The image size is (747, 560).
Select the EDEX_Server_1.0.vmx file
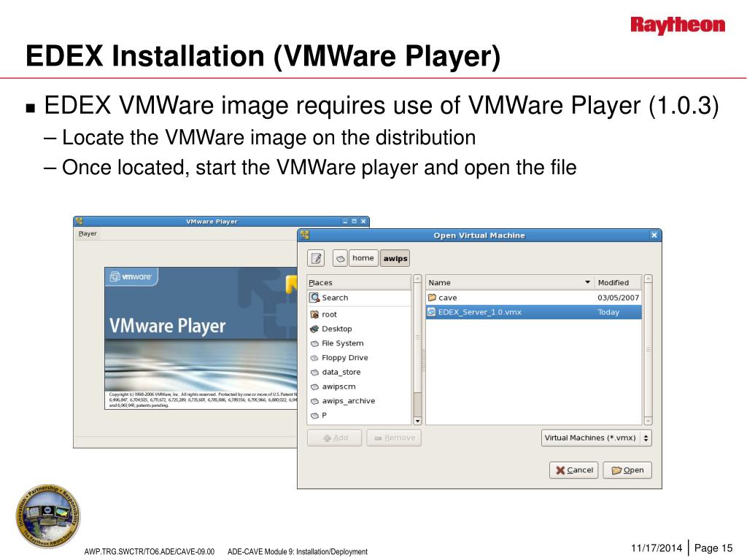[x=533, y=312]
